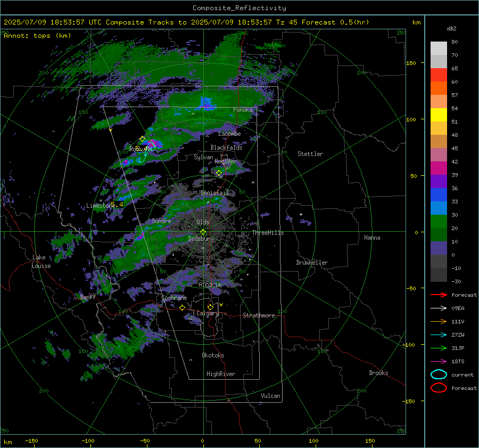Viewport: 479px width, 448px height.
Task: Select the cyan 27ZW arrow legend icon
Action: pos(439,335)
